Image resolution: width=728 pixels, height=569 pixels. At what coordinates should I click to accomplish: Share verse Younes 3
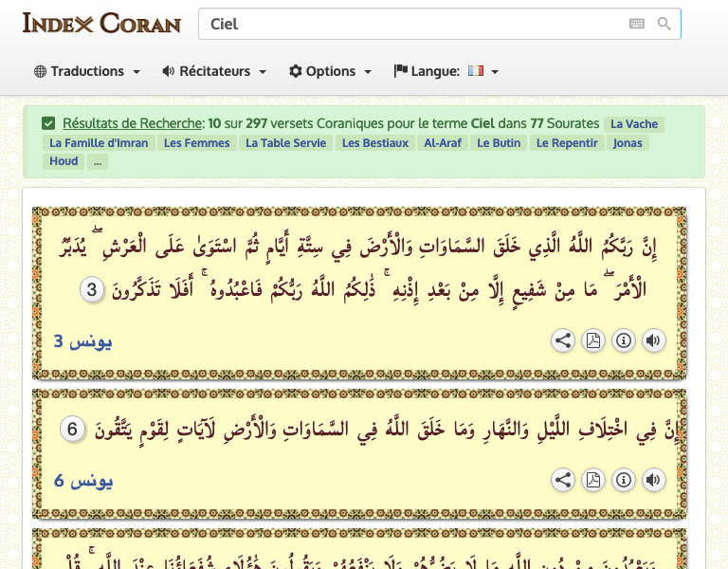point(563,340)
